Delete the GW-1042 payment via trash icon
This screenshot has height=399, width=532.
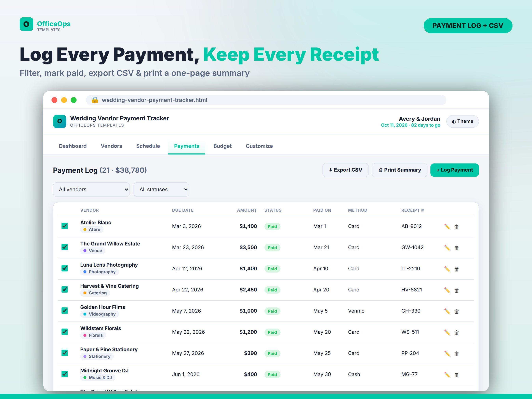(x=457, y=248)
